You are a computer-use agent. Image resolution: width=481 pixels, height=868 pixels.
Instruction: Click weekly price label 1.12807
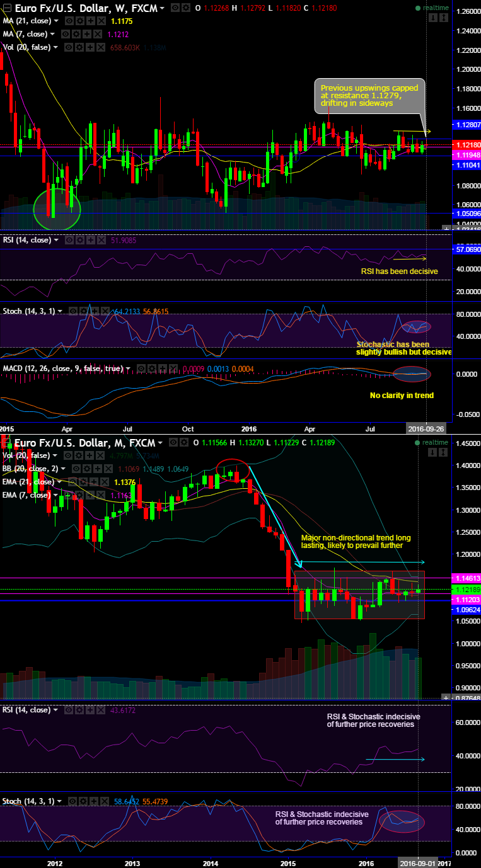(467, 125)
